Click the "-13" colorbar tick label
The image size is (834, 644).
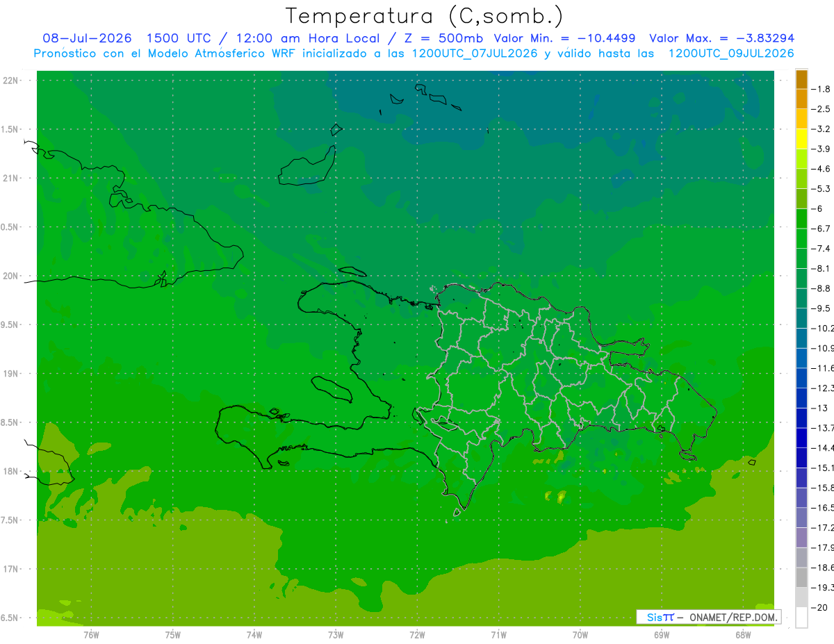(819, 408)
